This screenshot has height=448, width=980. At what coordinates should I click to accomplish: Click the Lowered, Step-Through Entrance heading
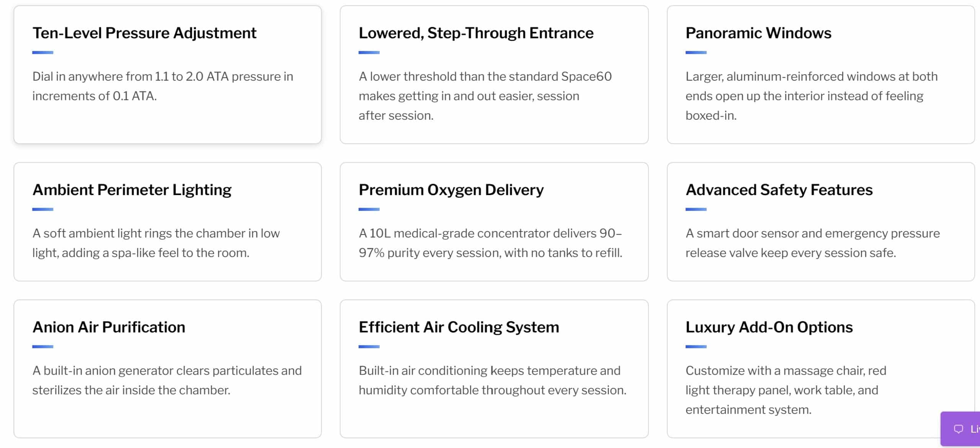(476, 33)
